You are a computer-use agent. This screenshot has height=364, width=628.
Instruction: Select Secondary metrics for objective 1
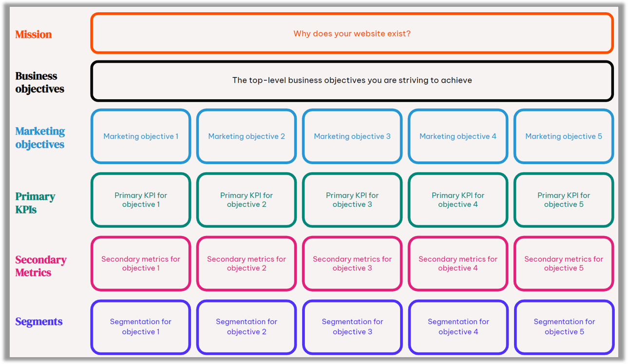(140, 263)
